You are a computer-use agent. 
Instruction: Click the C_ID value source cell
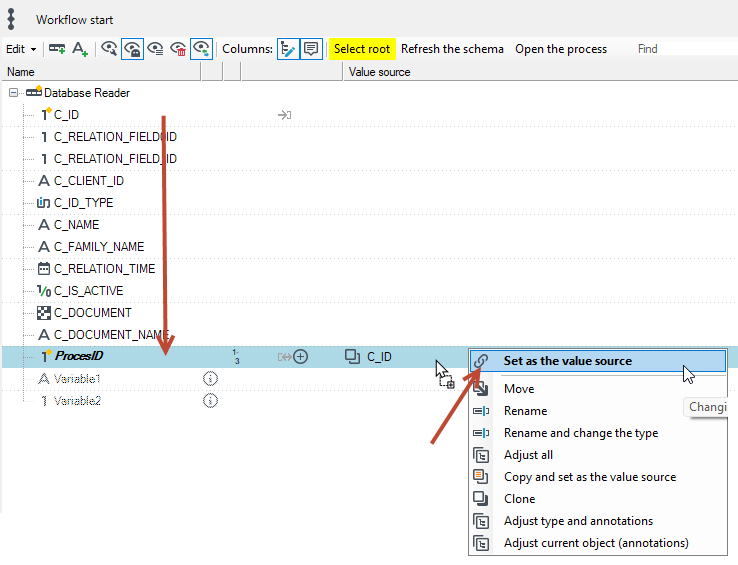pyautogui.click(x=379, y=357)
